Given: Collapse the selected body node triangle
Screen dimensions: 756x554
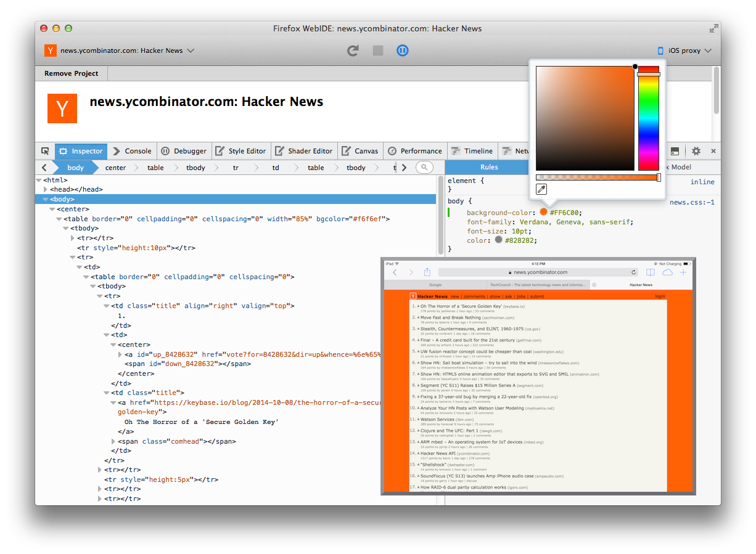Looking at the screenshot, I should pos(46,199).
